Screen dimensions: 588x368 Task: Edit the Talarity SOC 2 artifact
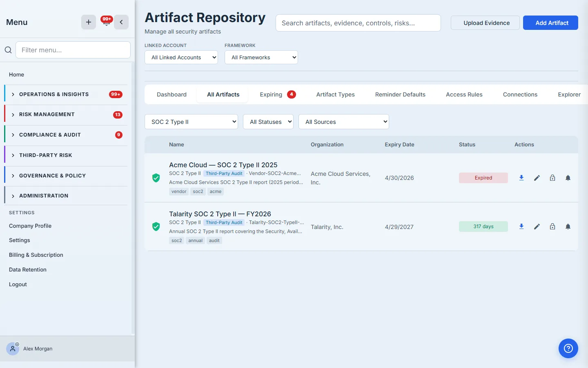(x=537, y=227)
